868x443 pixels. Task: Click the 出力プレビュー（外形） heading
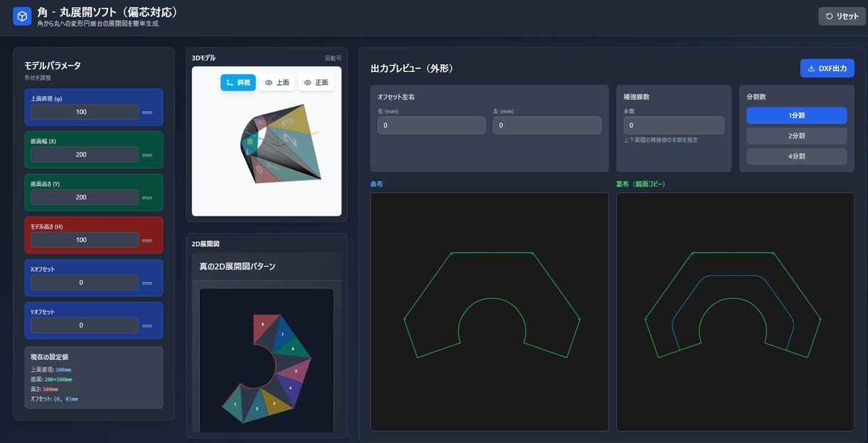[x=412, y=68]
